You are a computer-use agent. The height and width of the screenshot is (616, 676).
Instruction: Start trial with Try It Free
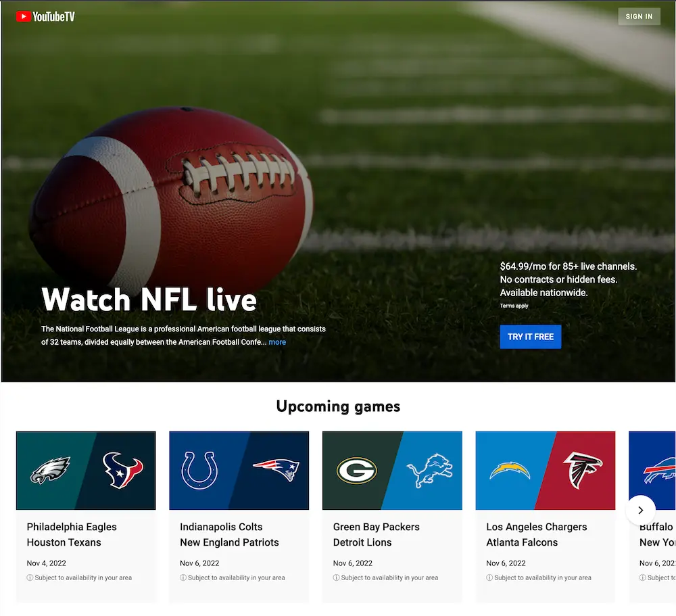click(530, 337)
